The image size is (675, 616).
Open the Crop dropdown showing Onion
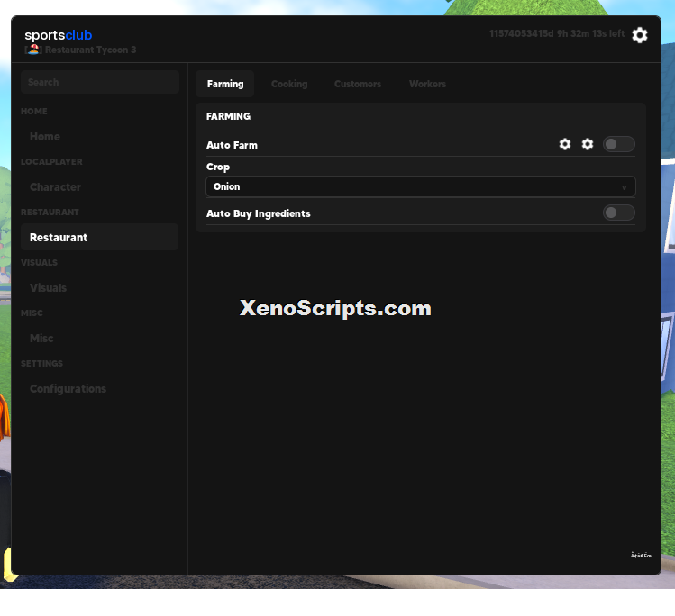(421, 186)
